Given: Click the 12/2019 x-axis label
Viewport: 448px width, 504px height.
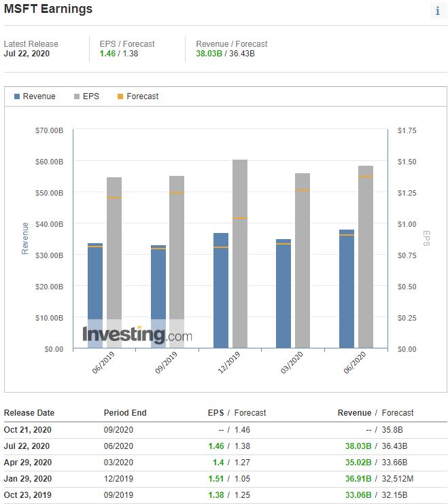Looking at the screenshot, I should (x=229, y=363).
